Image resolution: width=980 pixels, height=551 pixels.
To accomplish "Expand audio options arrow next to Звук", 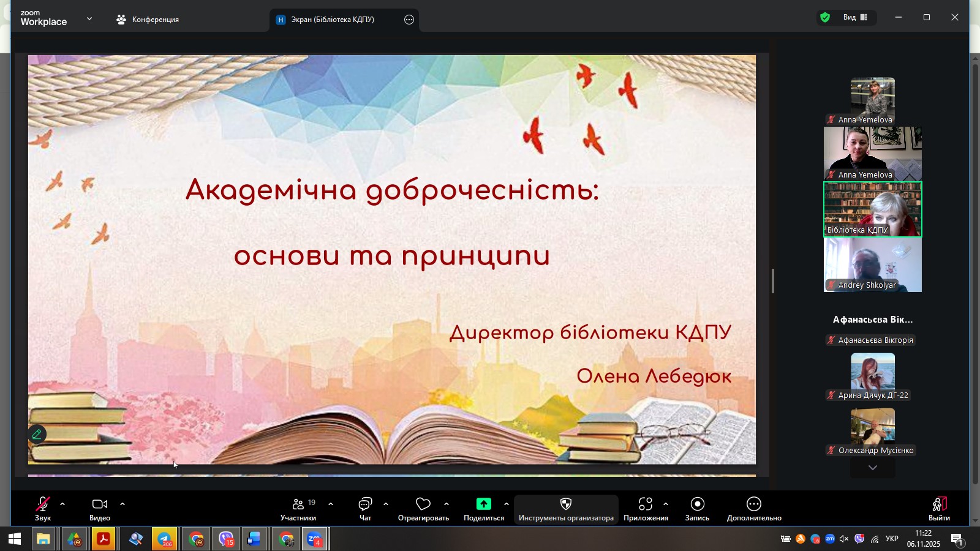I will point(62,504).
